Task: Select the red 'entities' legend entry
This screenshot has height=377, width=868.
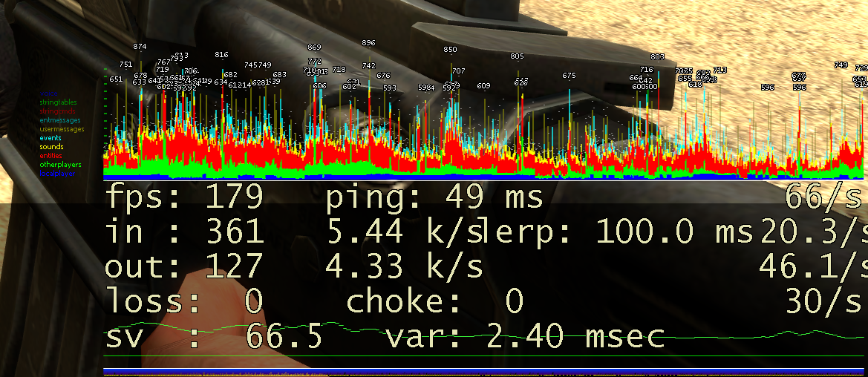Action: click(x=50, y=156)
